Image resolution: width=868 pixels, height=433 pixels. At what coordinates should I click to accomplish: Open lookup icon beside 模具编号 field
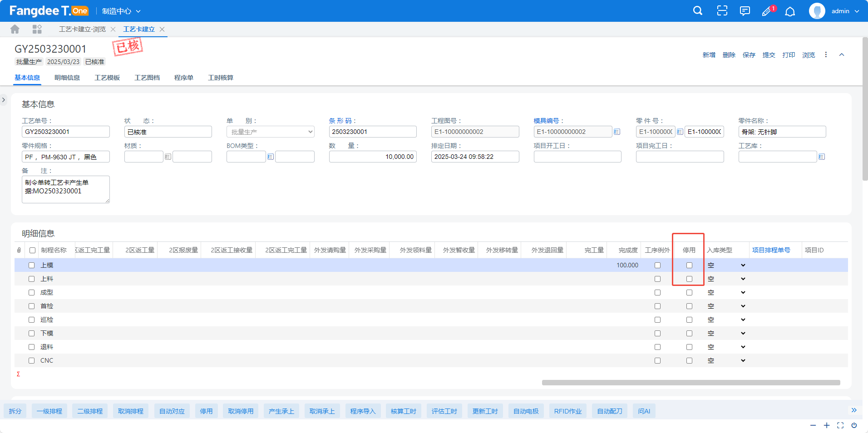click(x=617, y=132)
